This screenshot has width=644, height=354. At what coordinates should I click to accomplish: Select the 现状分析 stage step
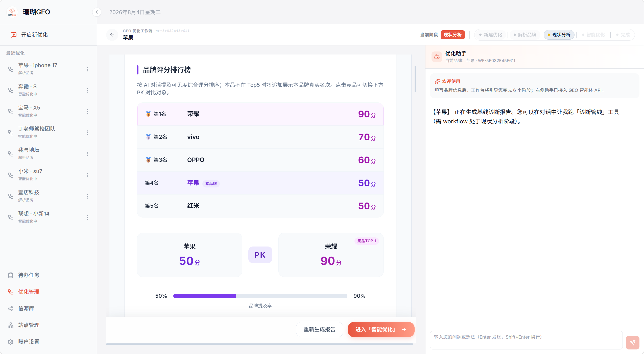pos(559,35)
